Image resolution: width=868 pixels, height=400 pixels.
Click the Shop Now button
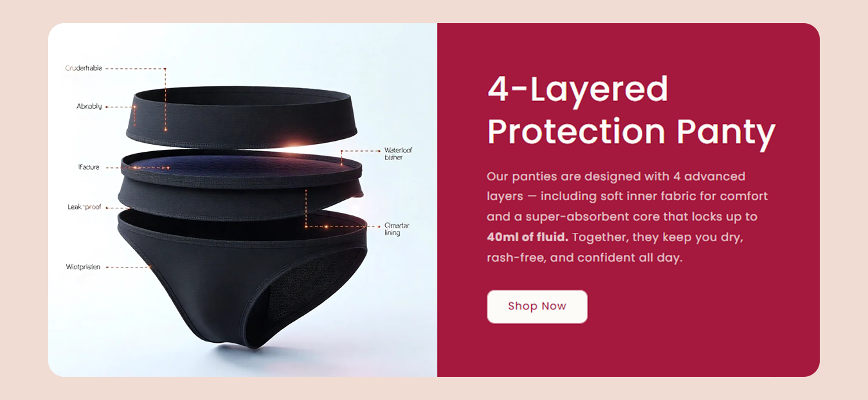[537, 307]
